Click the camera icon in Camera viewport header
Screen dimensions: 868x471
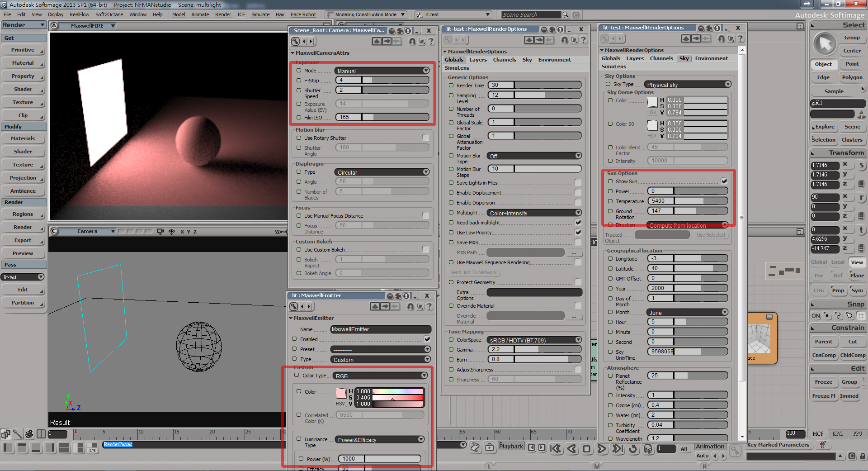(160, 232)
